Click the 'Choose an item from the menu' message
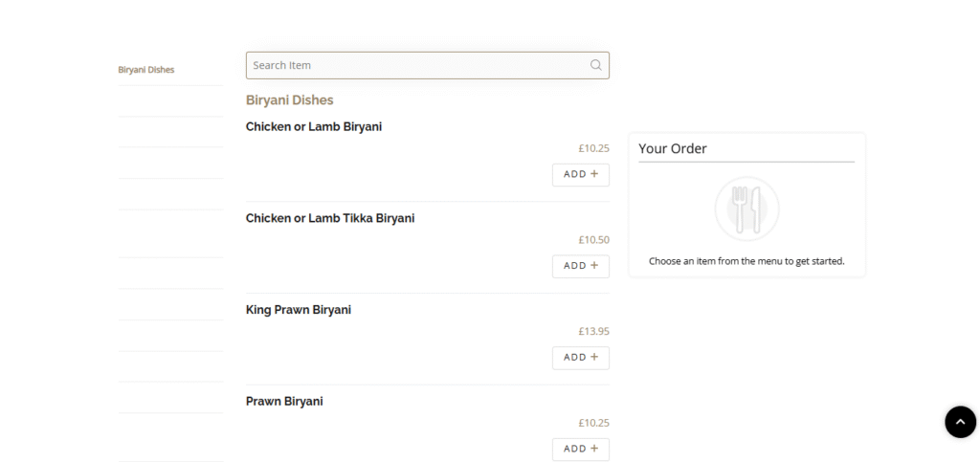The image size is (980, 462). (746, 261)
